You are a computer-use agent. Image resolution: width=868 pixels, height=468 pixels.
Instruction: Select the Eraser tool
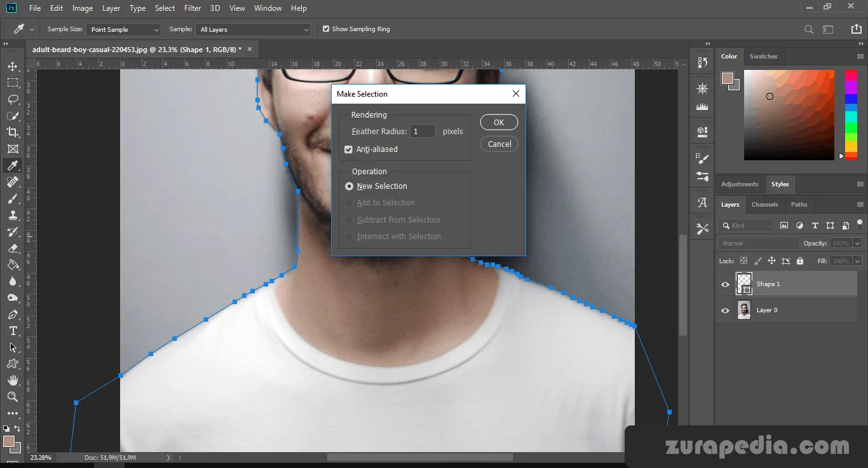[13, 249]
